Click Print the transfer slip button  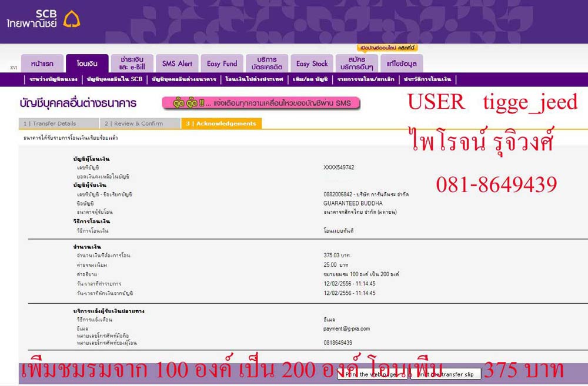(446, 374)
